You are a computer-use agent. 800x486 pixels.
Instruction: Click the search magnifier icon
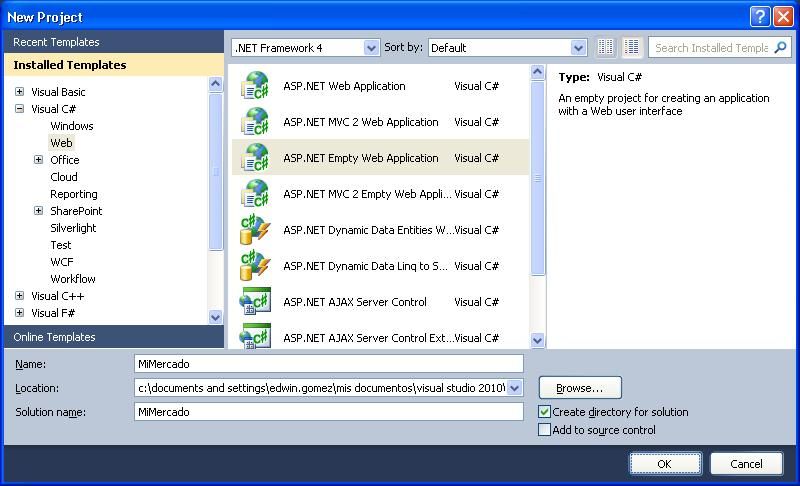coord(780,47)
